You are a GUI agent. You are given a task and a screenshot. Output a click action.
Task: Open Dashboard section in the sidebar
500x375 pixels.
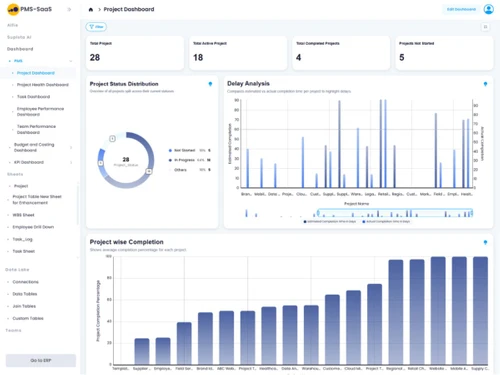(20, 49)
